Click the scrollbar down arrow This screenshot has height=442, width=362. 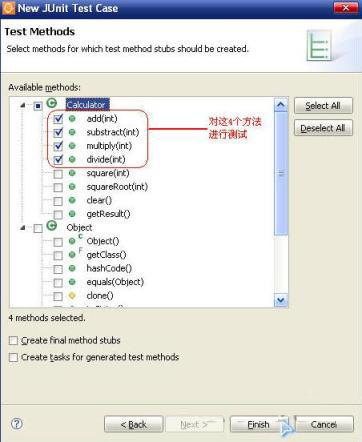click(x=281, y=300)
